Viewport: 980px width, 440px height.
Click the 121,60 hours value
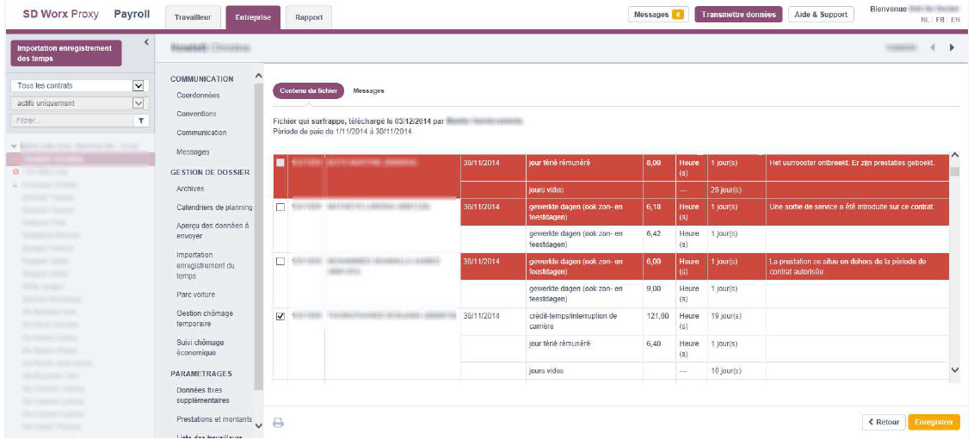tap(656, 316)
